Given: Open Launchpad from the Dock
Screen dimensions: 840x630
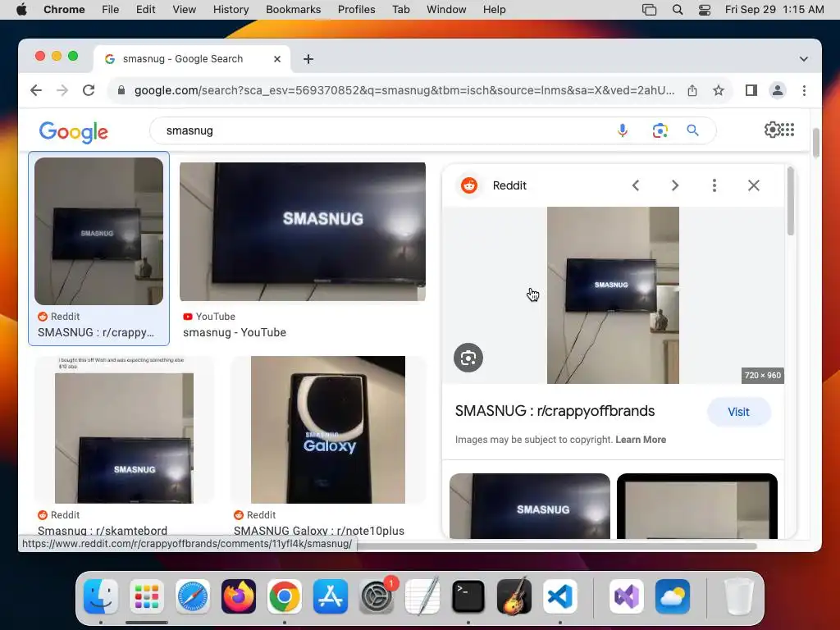Looking at the screenshot, I should [147, 596].
